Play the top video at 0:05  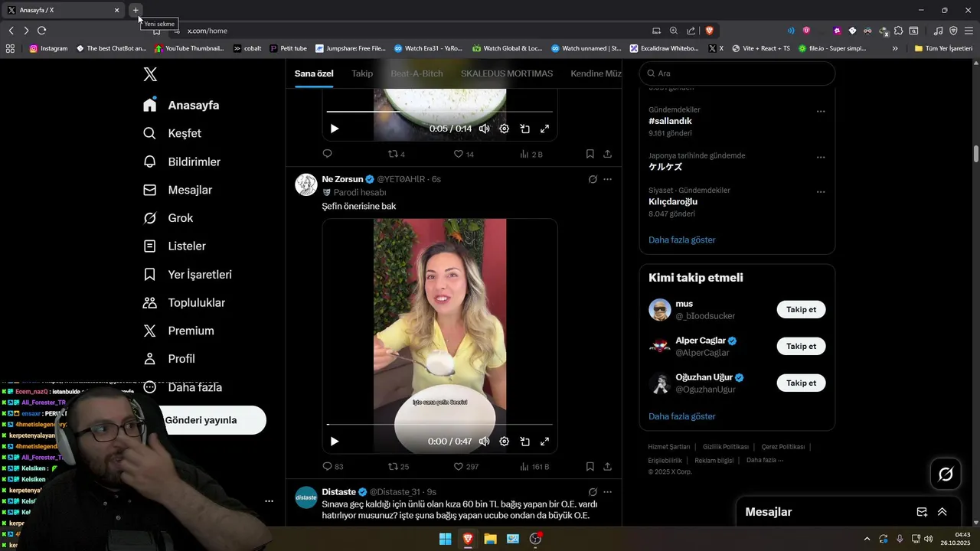(x=334, y=129)
